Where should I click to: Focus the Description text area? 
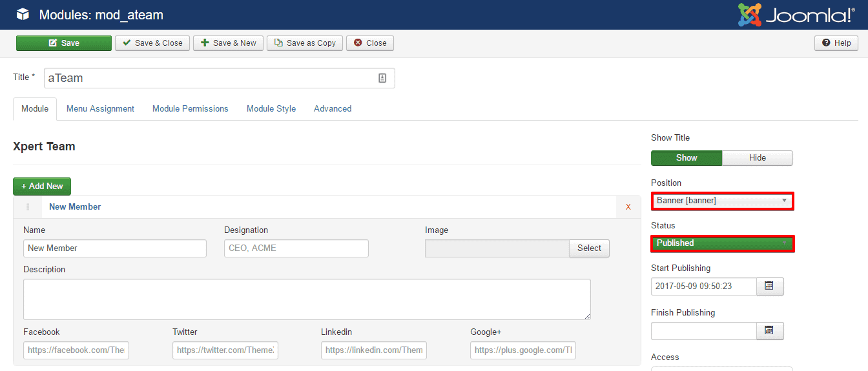click(307, 299)
